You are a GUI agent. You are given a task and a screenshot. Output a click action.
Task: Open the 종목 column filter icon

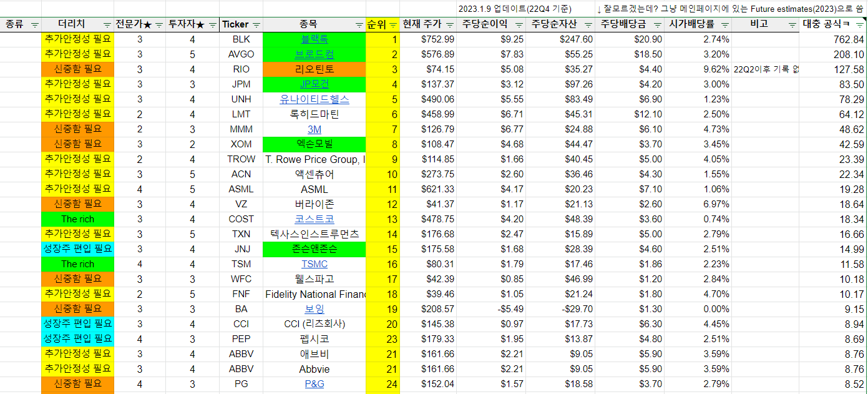click(359, 24)
